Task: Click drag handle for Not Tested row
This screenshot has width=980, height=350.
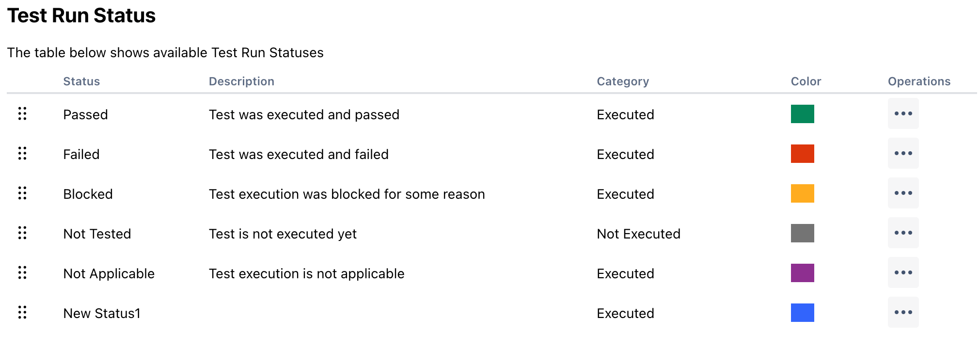Action: coord(22,233)
